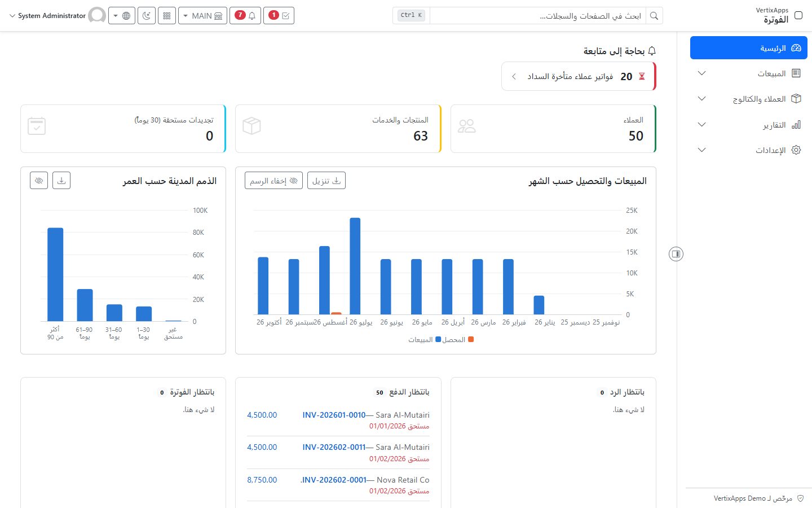This screenshot has height=508, width=812.
Task: Click the shield icon in license footer
Action: pos(800,498)
